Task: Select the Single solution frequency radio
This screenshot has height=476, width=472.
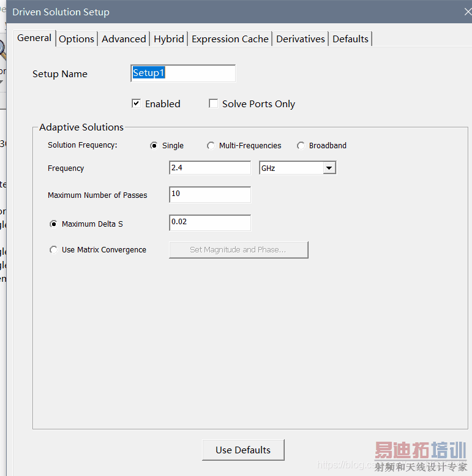Action: pyautogui.click(x=154, y=146)
